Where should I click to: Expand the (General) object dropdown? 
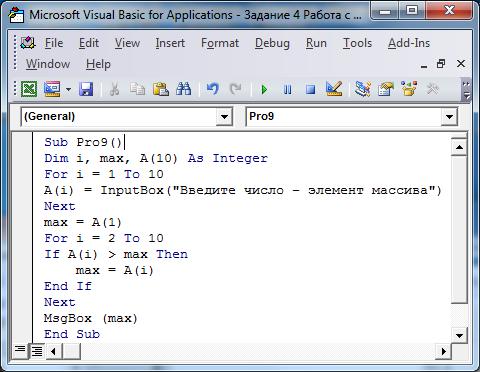(224, 117)
